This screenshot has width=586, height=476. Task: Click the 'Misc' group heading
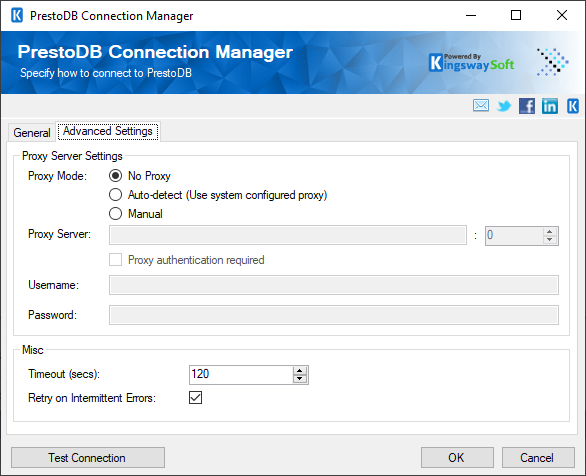[33, 350]
